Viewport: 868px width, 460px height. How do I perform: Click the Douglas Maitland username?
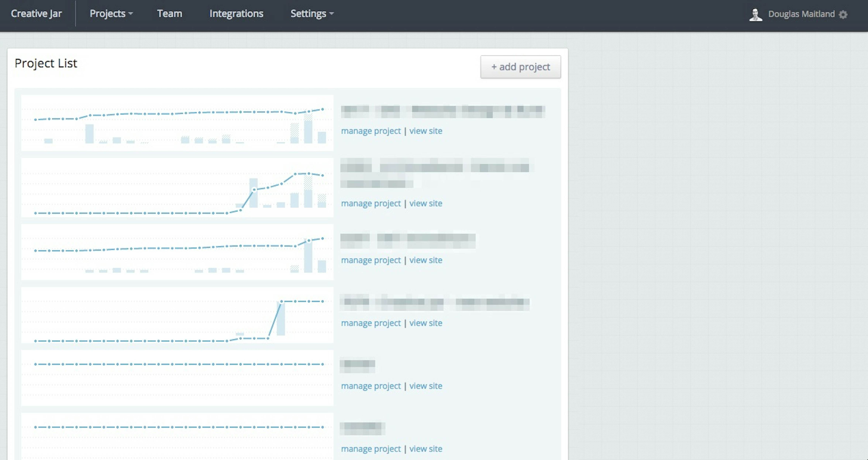(801, 14)
